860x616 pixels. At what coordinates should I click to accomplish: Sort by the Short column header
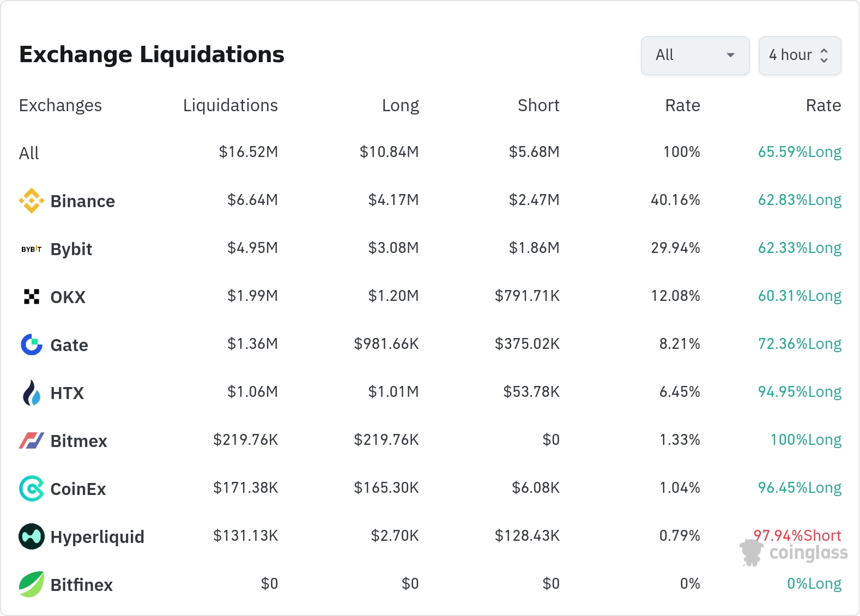[x=538, y=105]
